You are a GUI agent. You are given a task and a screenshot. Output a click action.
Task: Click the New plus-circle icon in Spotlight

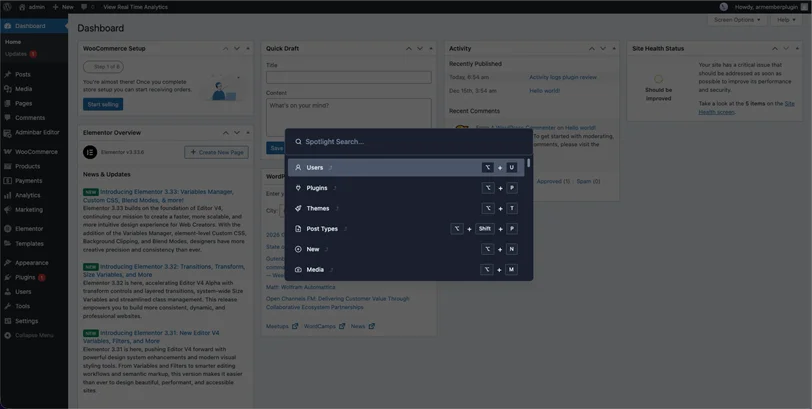pyautogui.click(x=298, y=249)
